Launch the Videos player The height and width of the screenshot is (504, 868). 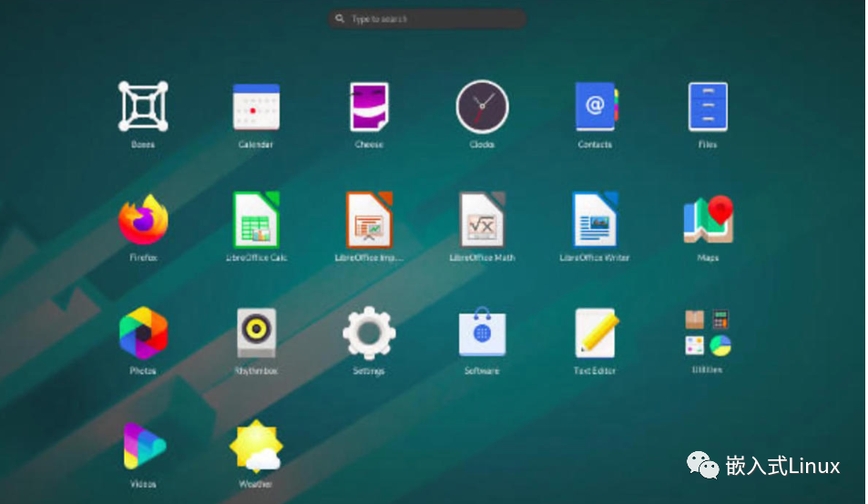click(x=144, y=447)
